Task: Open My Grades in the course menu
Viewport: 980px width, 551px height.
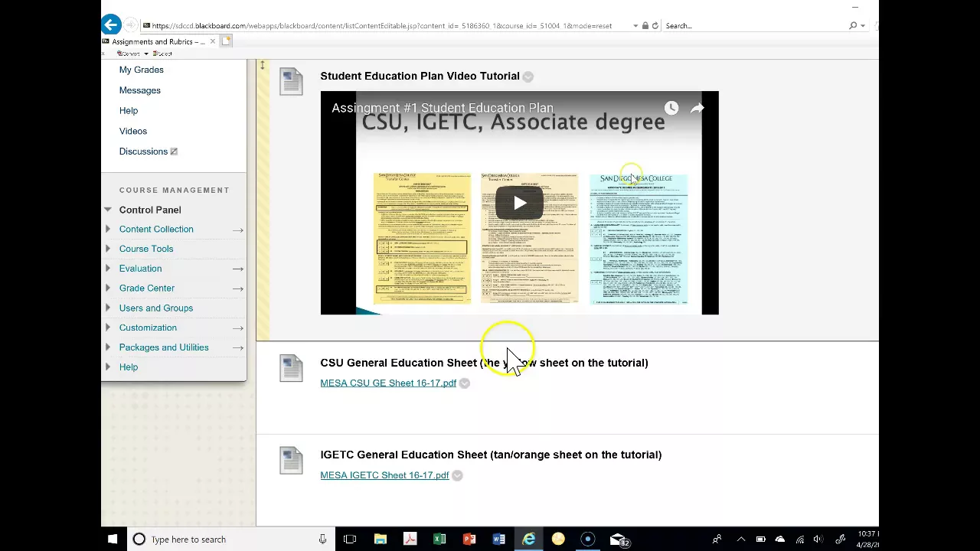Action: point(142,70)
